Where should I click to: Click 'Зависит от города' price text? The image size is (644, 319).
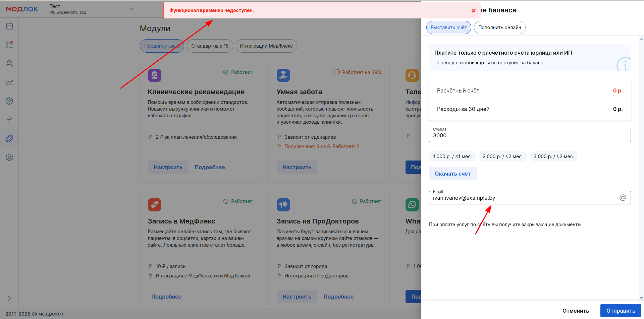click(x=306, y=266)
